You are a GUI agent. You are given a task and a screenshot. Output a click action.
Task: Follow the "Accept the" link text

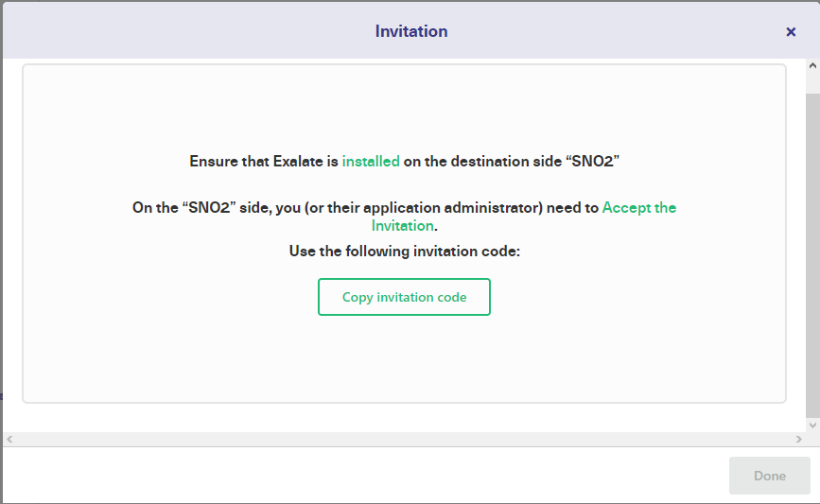[x=639, y=208]
